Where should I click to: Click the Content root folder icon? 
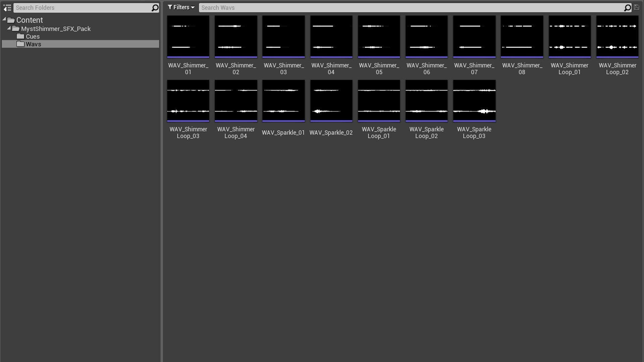[x=11, y=20]
